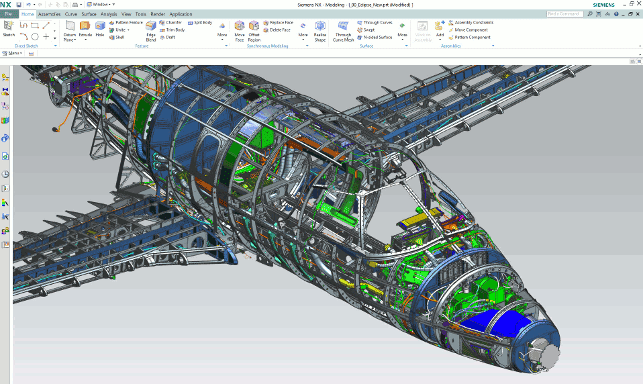Click the Undo arrow icon
This screenshot has height=384, width=643.
click(x=28, y=5)
